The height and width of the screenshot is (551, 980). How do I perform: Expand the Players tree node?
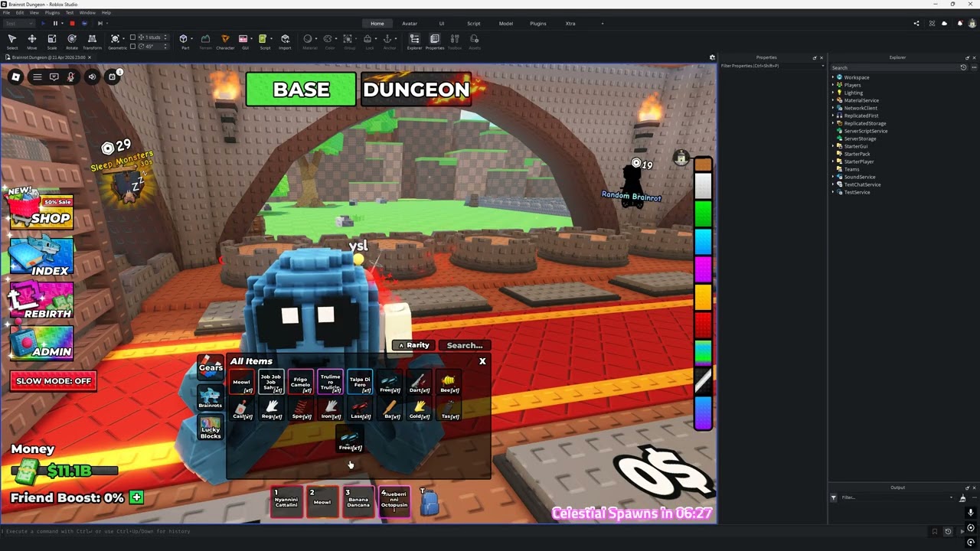[833, 85]
